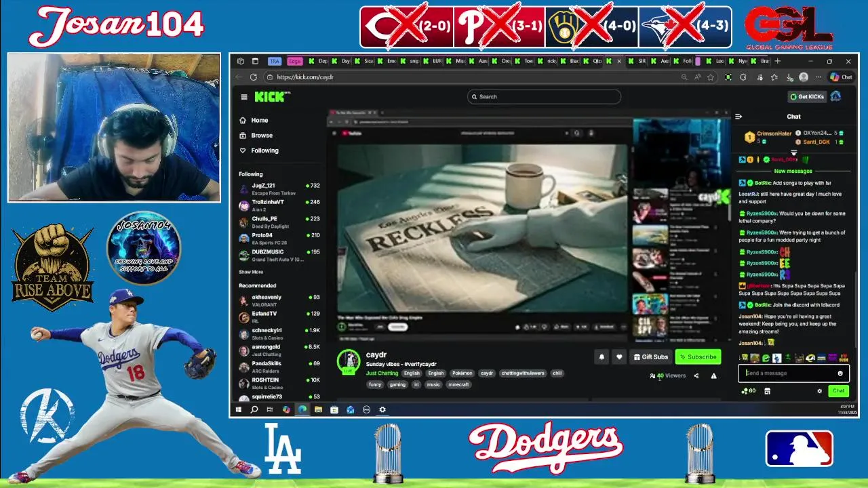Image resolution: width=868 pixels, height=488 pixels.
Task: Open Proto94 channel row
Action: [279, 238]
